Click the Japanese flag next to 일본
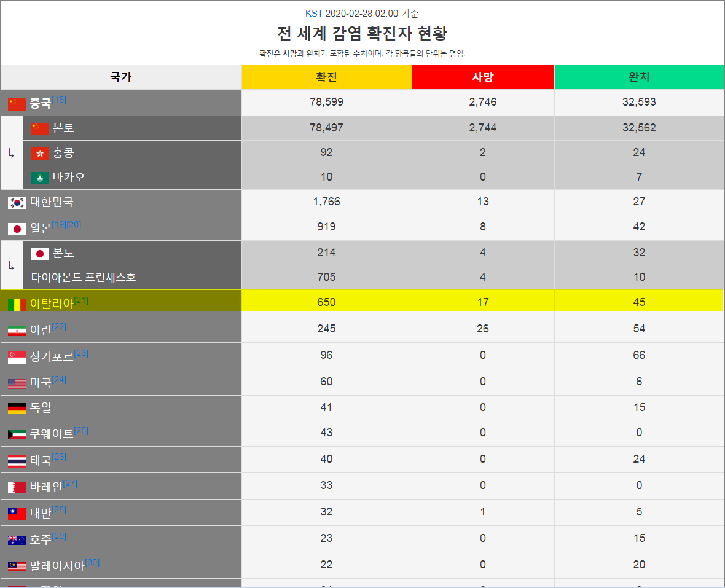Screen dimensions: 725x588 (17, 227)
